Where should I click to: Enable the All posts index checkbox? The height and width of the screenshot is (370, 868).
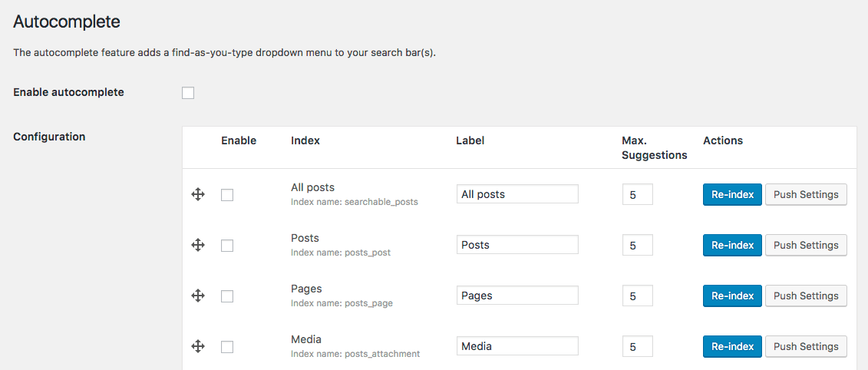[227, 195]
